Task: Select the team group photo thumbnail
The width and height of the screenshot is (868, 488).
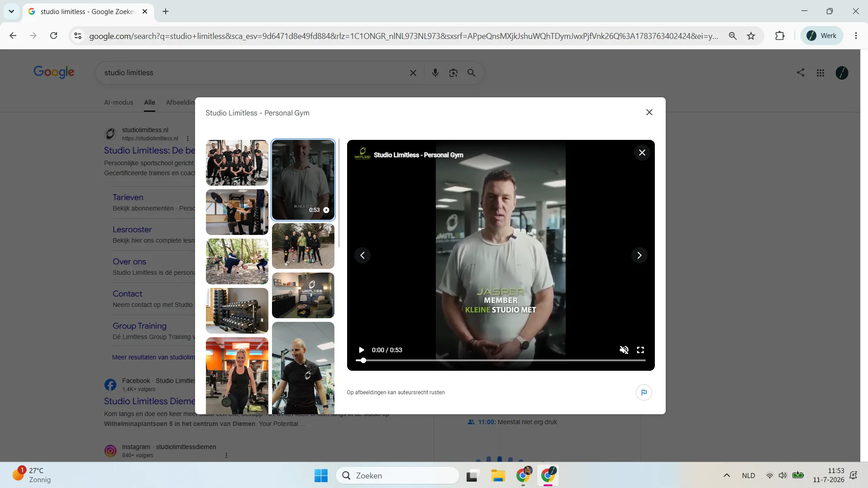Action: [x=237, y=163]
